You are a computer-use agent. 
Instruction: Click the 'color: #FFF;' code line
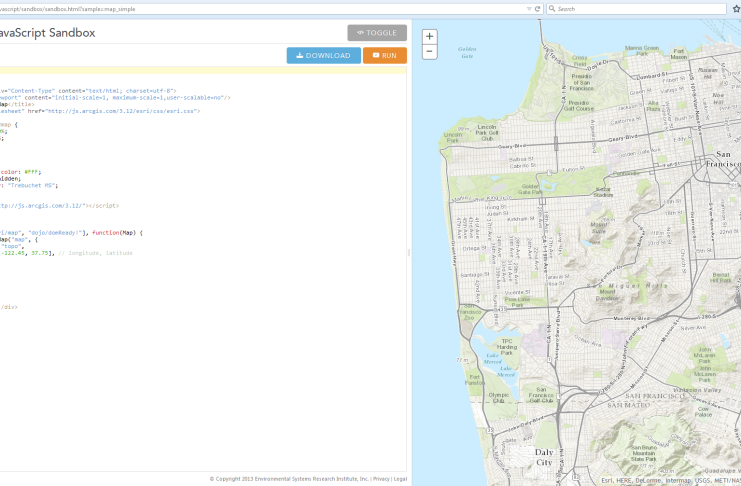[x=20, y=172]
